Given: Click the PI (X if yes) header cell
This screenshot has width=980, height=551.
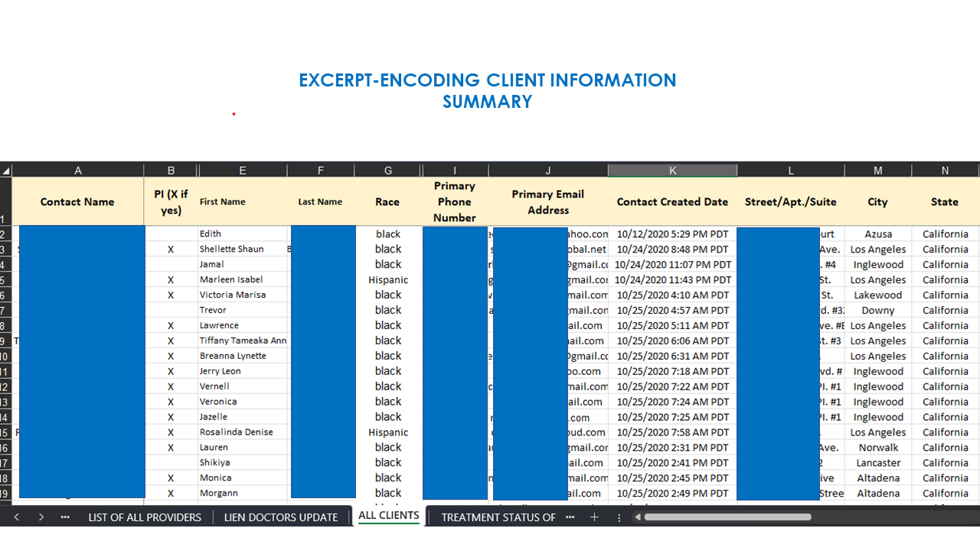Looking at the screenshot, I should point(171,202).
